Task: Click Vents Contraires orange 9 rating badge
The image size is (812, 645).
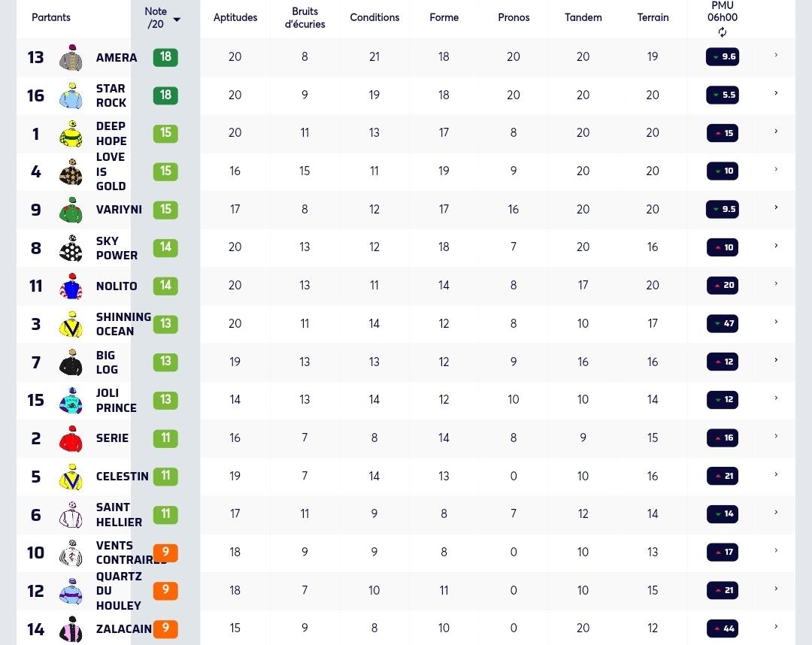Action: 165,553
